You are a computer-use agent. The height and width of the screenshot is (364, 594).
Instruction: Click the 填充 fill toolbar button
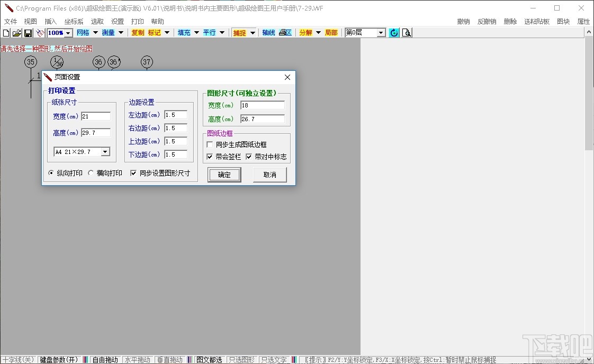pos(184,33)
